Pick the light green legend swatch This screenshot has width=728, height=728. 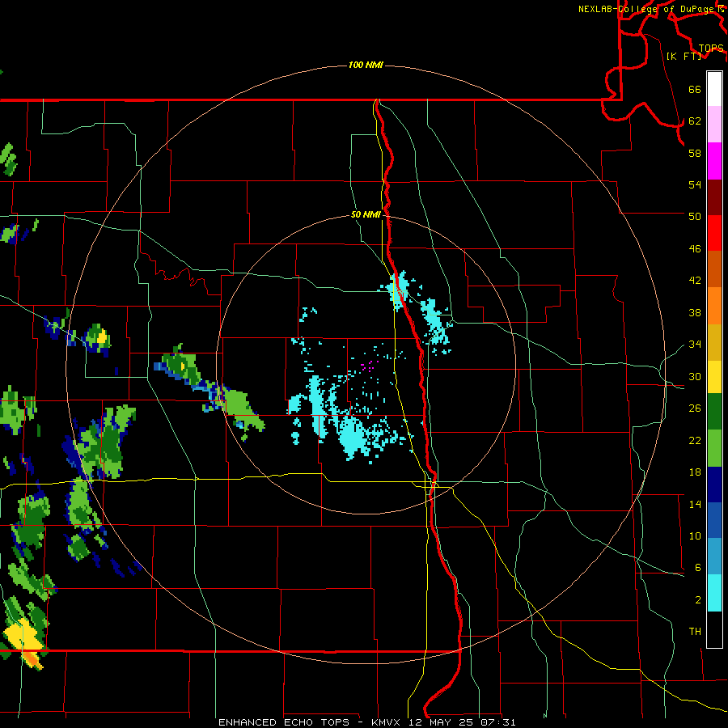pyautogui.click(x=714, y=448)
